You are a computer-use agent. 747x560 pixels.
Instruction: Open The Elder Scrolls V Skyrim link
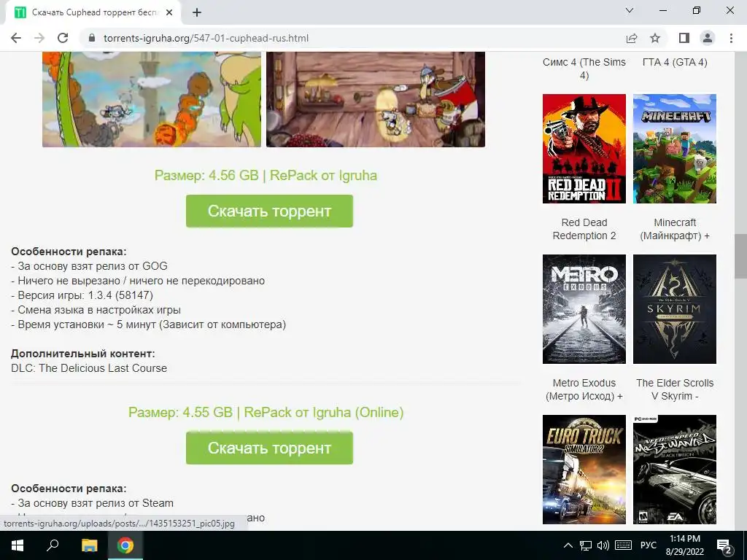675,389
